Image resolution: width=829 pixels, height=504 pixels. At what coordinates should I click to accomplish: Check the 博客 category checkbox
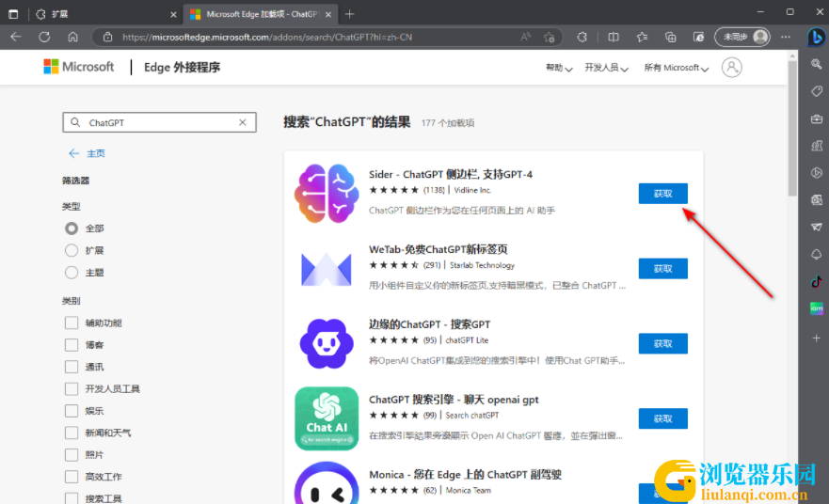tap(72, 345)
